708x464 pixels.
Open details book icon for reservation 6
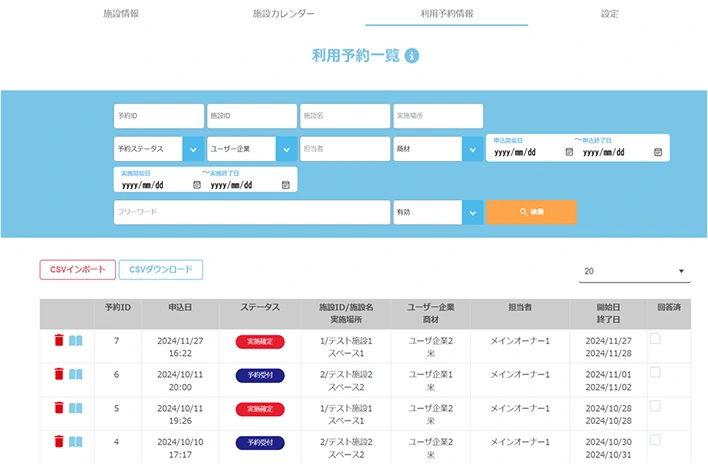76,374
